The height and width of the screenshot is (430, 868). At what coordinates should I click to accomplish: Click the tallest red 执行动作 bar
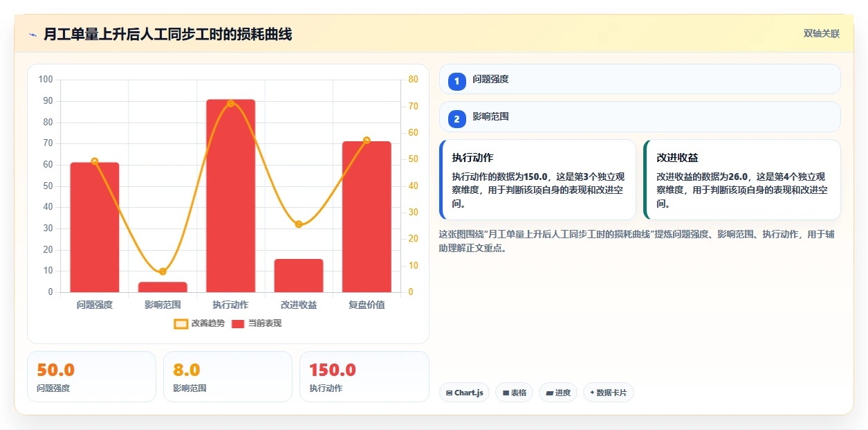click(230, 196)
